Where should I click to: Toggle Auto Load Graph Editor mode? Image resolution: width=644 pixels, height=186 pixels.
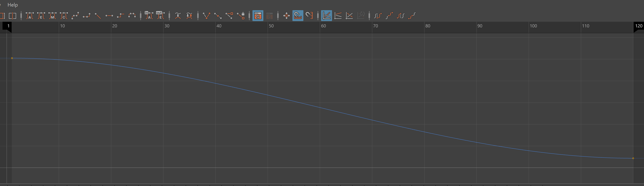(258, 16)
